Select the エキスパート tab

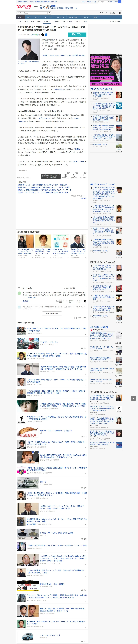point(48,17)
